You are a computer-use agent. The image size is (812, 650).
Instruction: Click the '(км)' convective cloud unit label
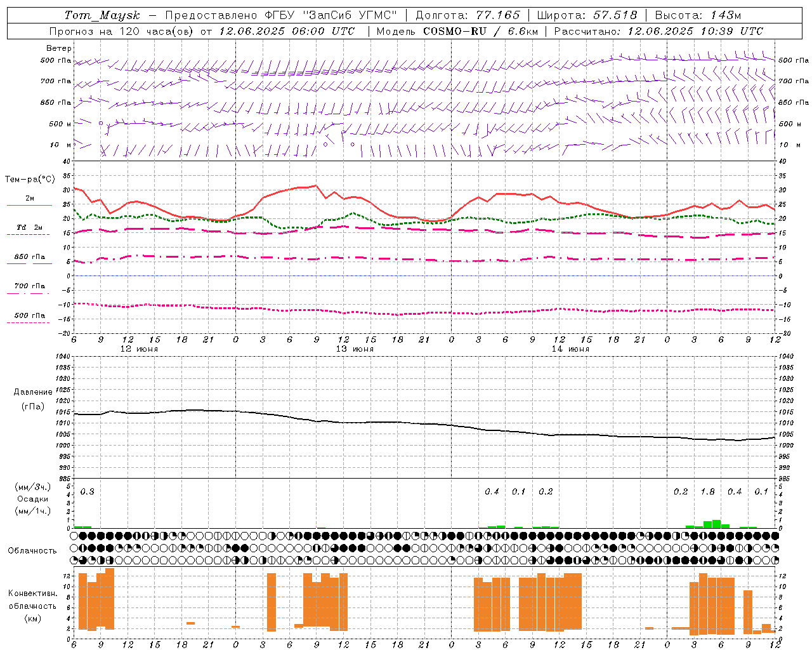pyautogui.click(x=32, y=618)
